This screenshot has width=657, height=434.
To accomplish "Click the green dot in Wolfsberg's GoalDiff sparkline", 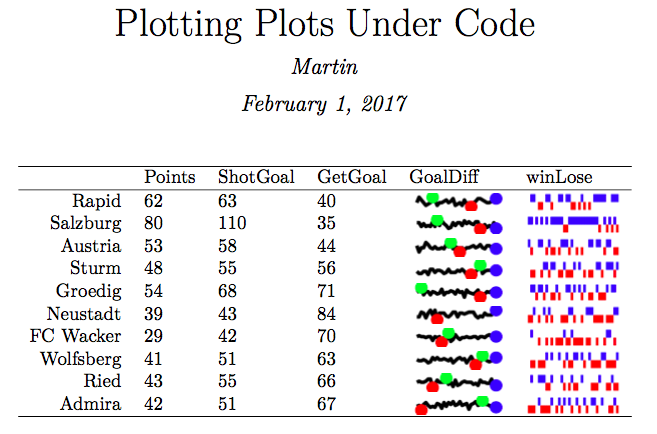I will click(x=483, y=356).
